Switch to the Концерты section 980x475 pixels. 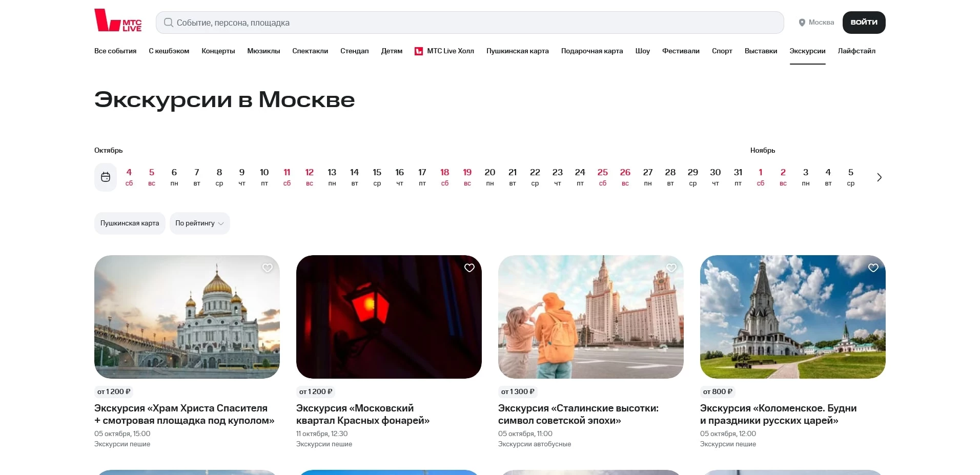pyautogui.click(x=218, y=51)
